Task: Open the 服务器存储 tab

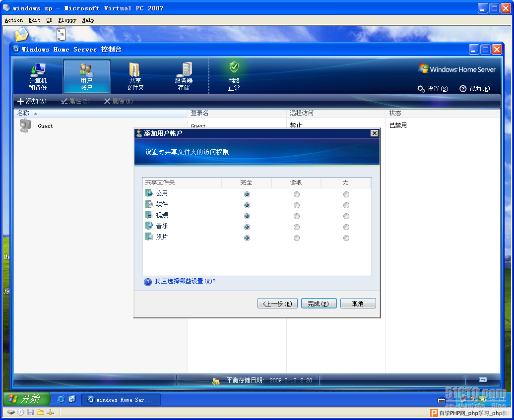Action: tap(184, 76)
